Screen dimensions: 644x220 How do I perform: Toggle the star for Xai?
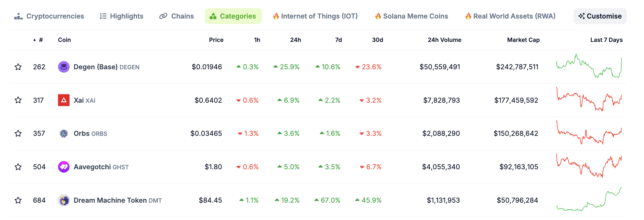click(x=18, y=100)
